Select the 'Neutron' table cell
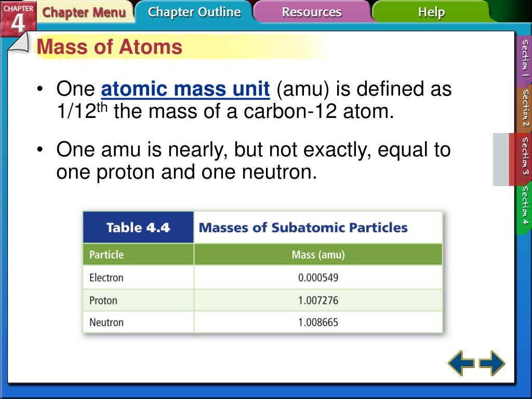Image resolution: width=532 pixels, height=399 pixels. click(x=138, y=322)
